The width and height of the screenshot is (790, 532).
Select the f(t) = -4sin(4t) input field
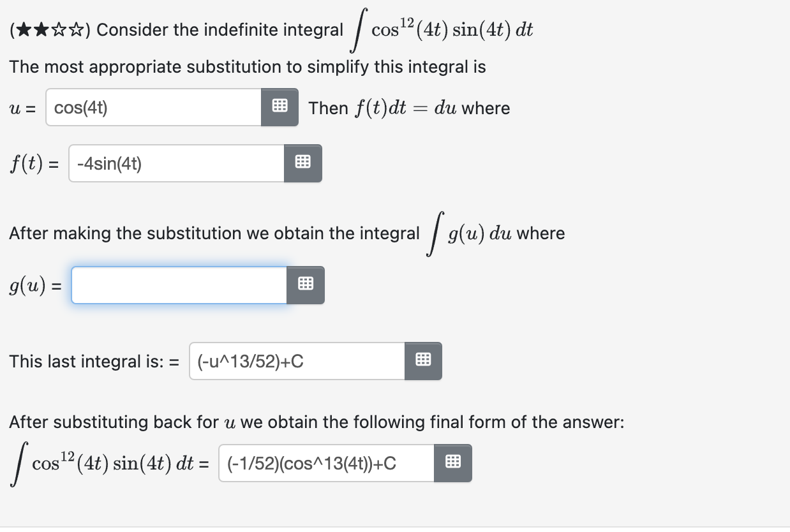coord(175,163)
